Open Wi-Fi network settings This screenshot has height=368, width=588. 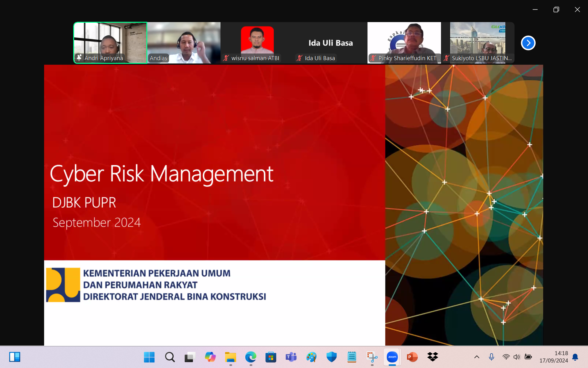506,357
